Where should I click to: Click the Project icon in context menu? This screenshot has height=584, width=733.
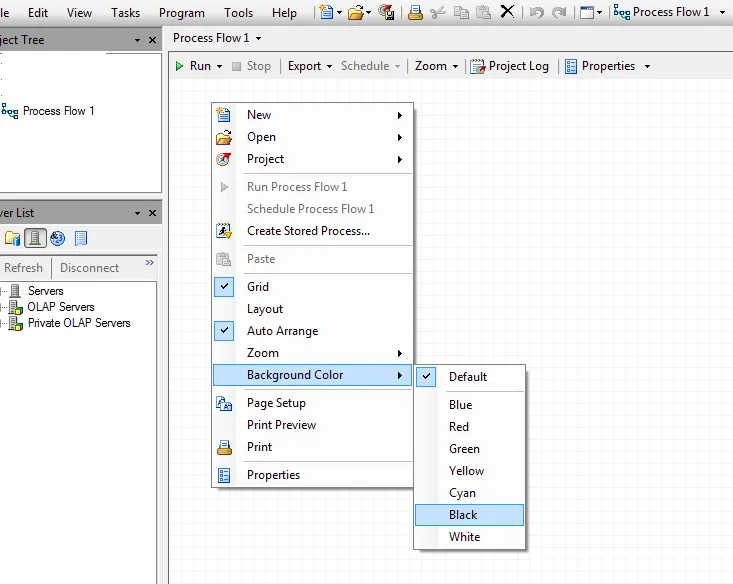[223, 159]
